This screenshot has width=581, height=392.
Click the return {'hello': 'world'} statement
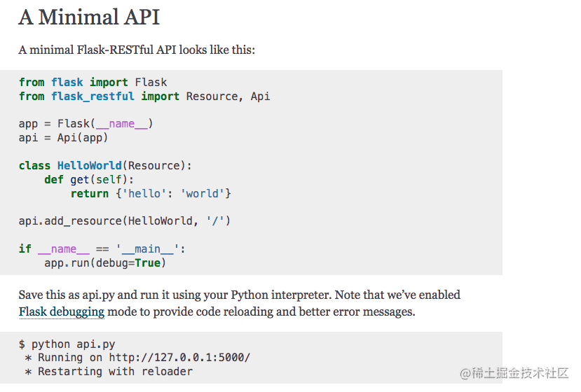(x=151, y=194)
